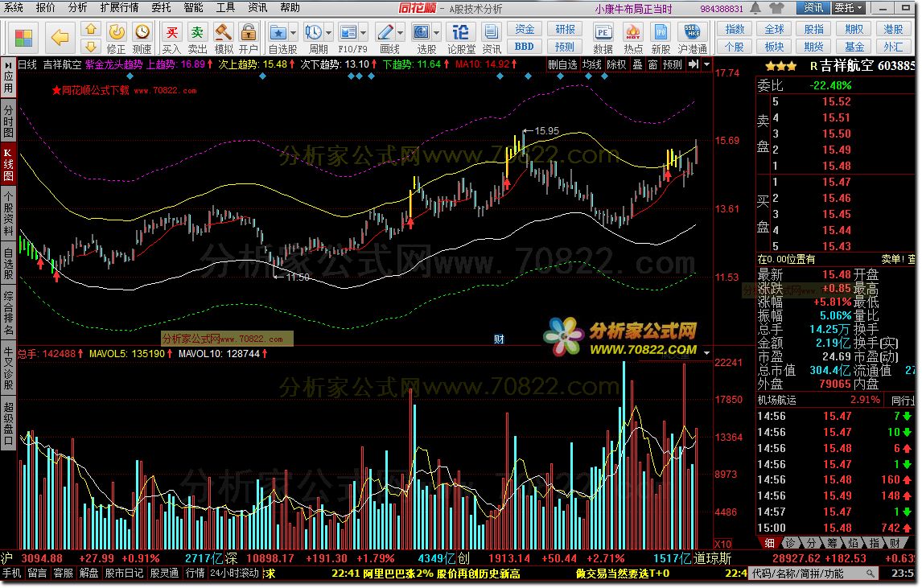
Task: Open the 新股 IPO icon
Action: coord(661,31)
